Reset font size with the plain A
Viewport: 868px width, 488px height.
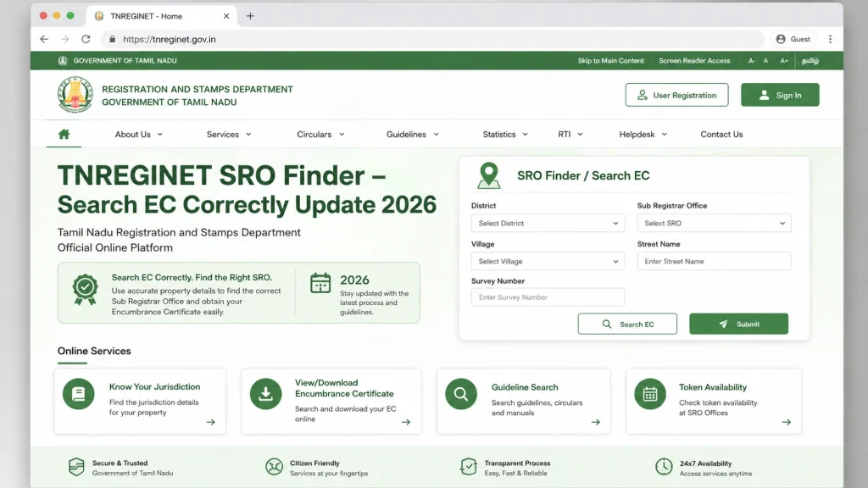coord(765,61)
